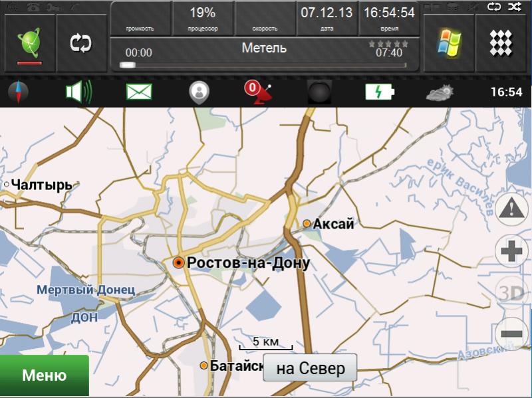Screen dimensions: 532x398
Task: Seek along the Метель track progress bar
Action: [263, 65]
